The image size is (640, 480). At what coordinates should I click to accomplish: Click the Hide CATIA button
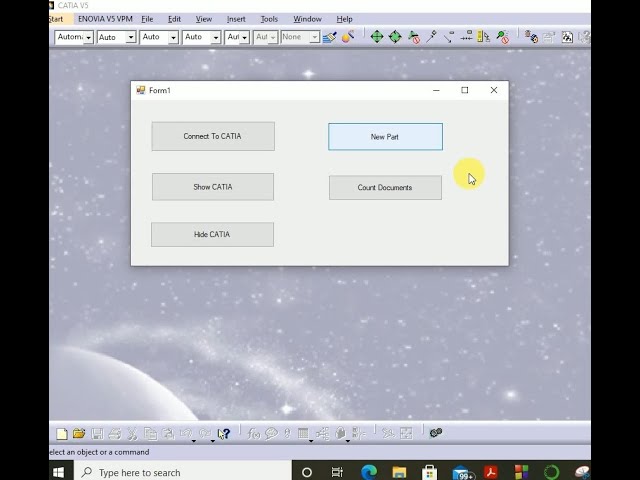pyautogui.click(x=212, y=235)
